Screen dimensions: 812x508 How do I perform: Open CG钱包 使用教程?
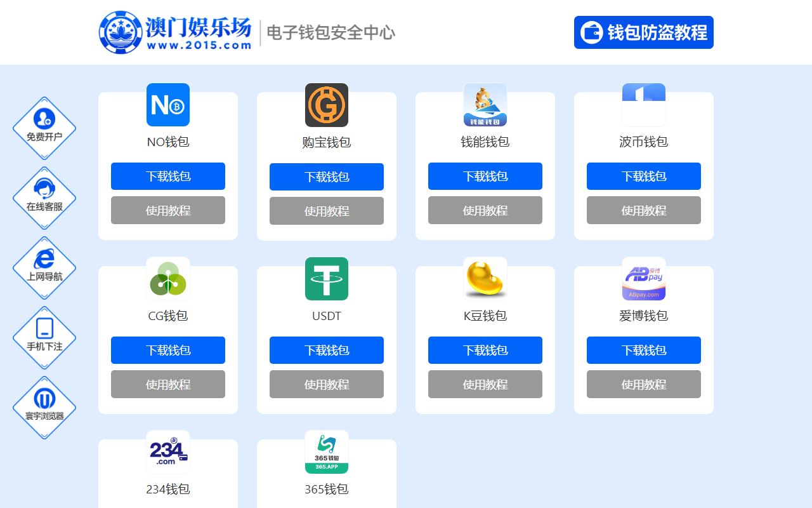coord(168,384)
